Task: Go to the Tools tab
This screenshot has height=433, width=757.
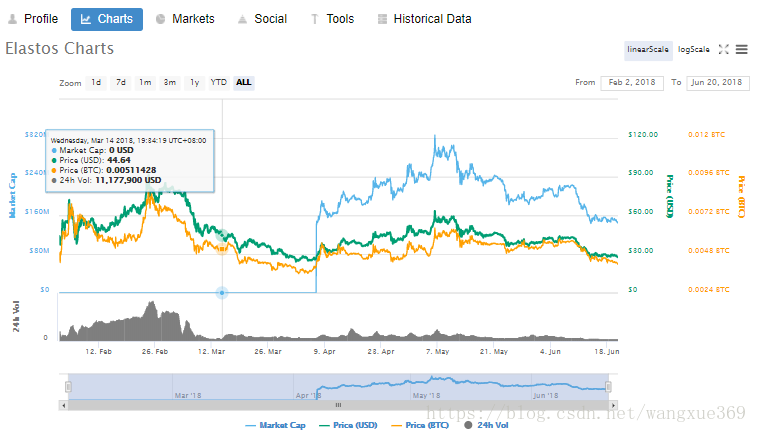Action: tap(332, 19)
